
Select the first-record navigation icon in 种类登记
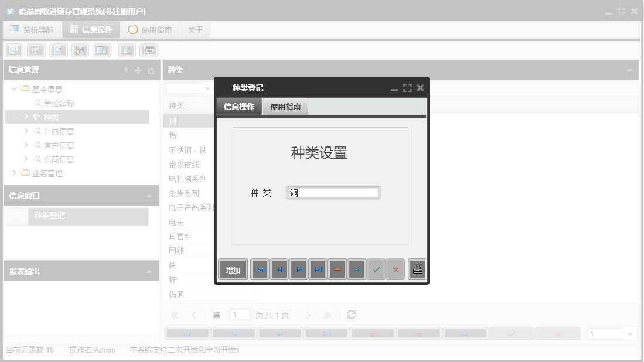260,269
